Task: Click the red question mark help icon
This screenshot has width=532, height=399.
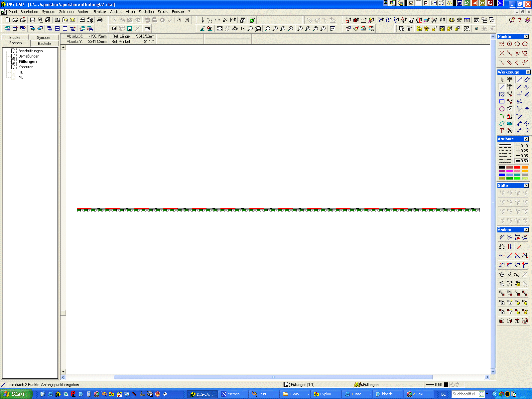Action: click(x=520, y=20)
